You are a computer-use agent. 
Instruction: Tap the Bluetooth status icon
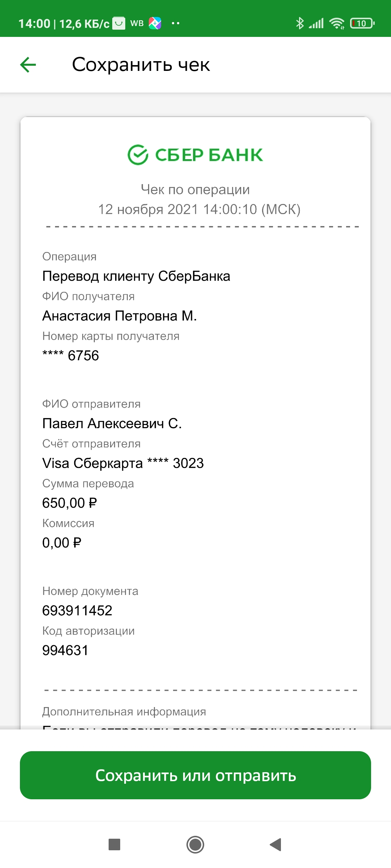click(x=300, y=24)
